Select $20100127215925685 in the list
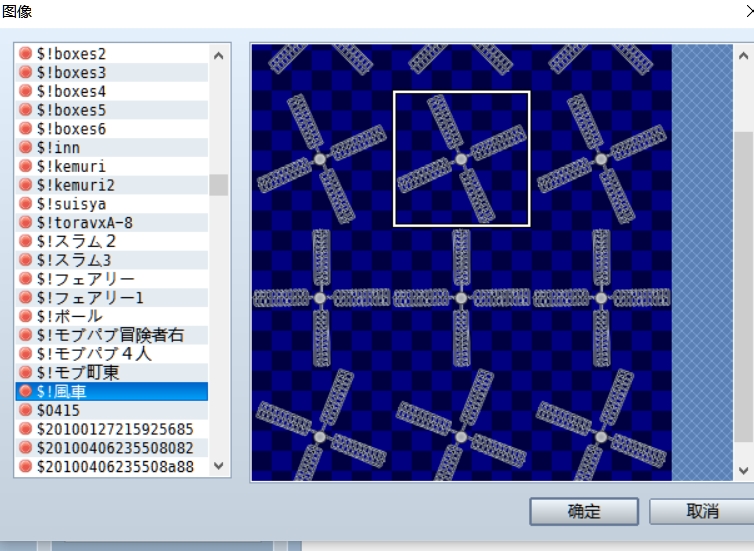This screenshot has height=551, width=754. click(x=112, y=429)
